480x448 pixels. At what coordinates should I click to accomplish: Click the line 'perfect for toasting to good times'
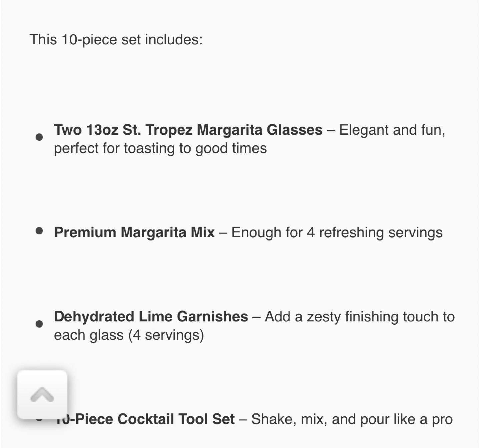coord(160,148)
